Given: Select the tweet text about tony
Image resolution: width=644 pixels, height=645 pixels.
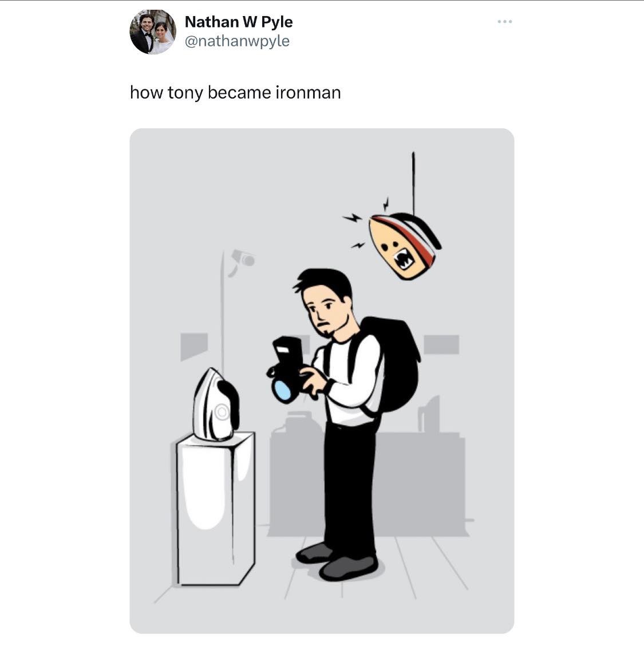Looking at the screenshot, I should pos(235,92).
